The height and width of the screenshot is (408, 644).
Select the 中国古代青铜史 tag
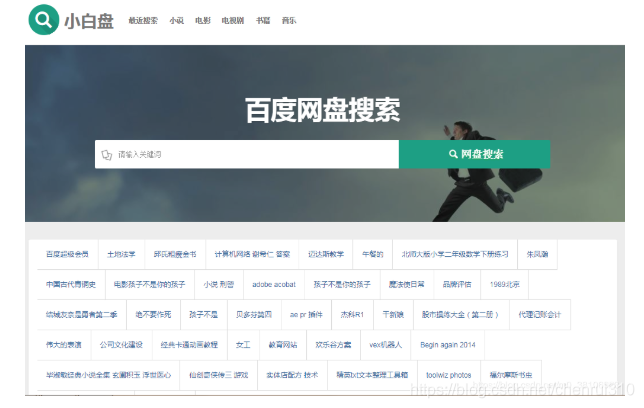[71, 284]
